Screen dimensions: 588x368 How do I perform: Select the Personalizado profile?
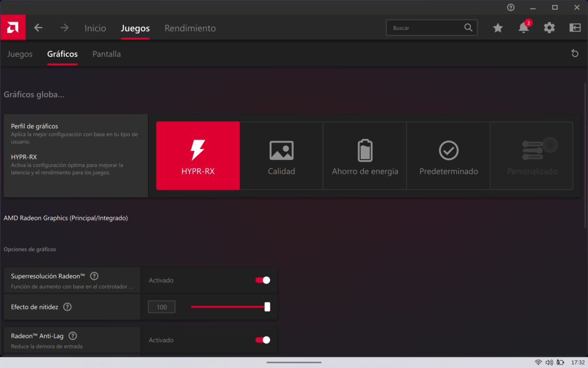coord(532,156)
